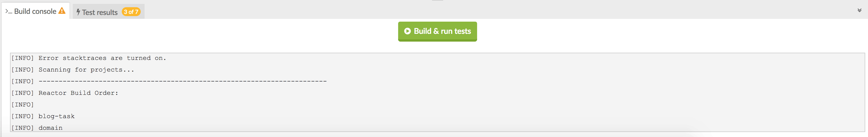Click the 'Reactor Build Order:' text
Viewport: 868px width, 137px height.
tap(78, 93)
